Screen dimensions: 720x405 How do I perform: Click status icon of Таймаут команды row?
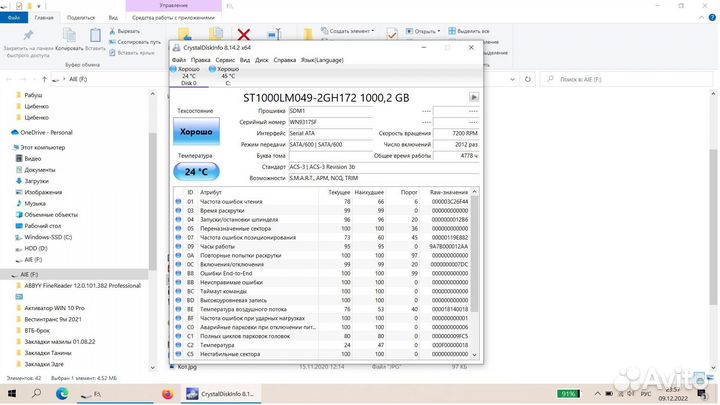pos(178,291)
